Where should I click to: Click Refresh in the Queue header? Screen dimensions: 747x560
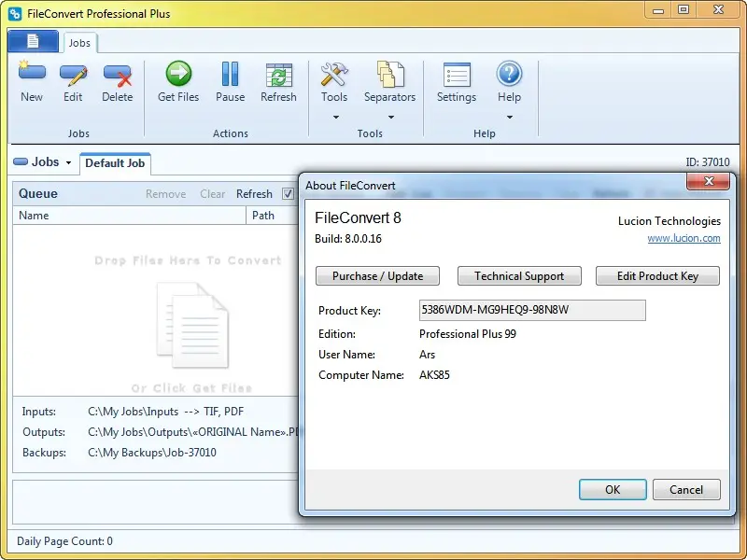click(254, 194)
